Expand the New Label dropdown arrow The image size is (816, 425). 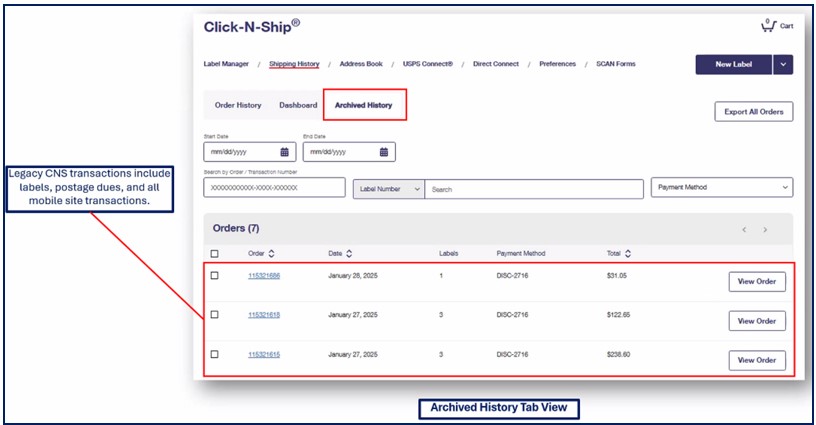(x=783, y=65)
